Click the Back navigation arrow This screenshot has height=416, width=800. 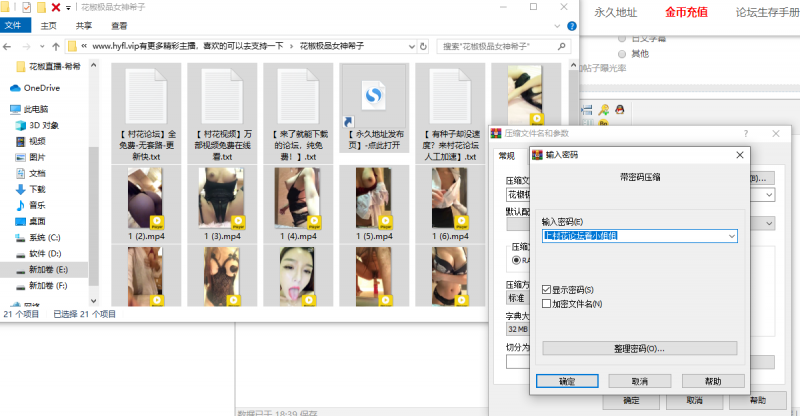coord(11,46)
